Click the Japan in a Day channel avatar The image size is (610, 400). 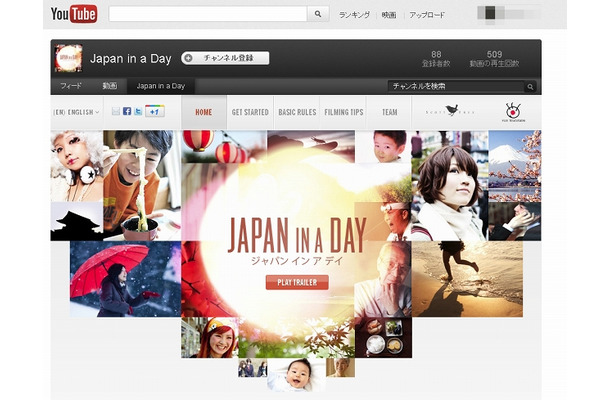click(68, 58)
